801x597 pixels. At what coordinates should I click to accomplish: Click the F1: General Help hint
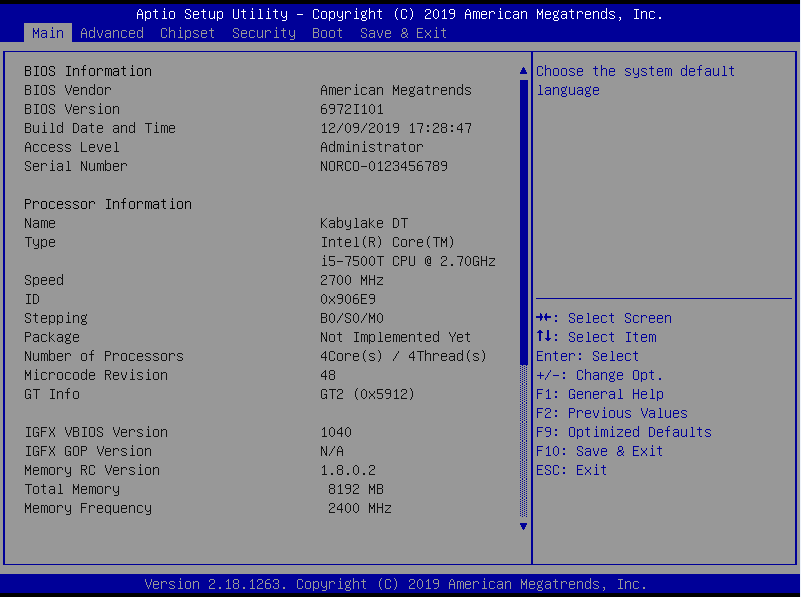(600, 394)
